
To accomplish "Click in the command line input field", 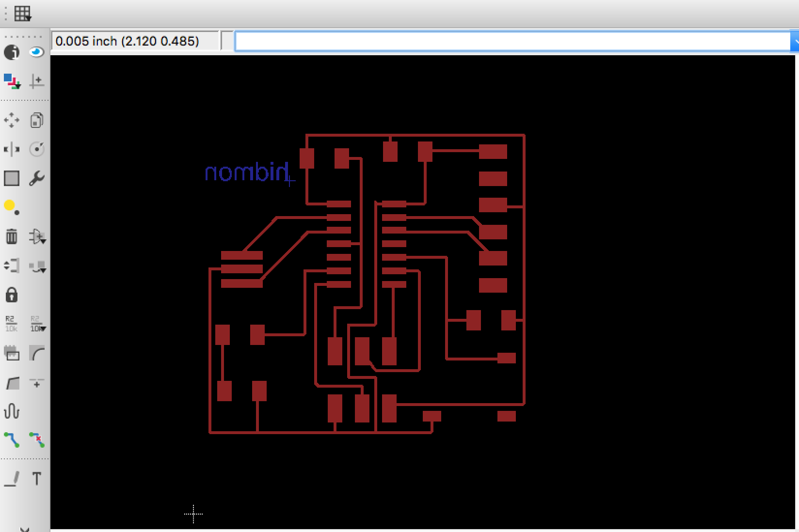I will pos(512,41).
